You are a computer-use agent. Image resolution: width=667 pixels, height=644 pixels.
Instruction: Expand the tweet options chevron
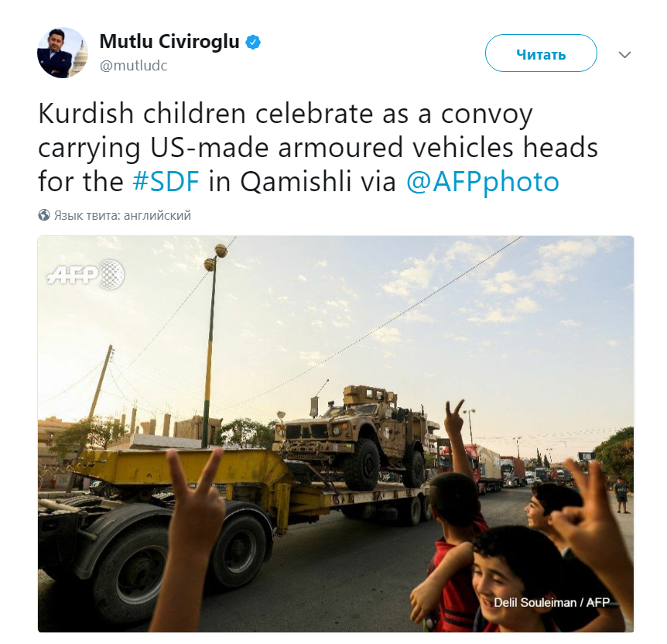point(624,54)
